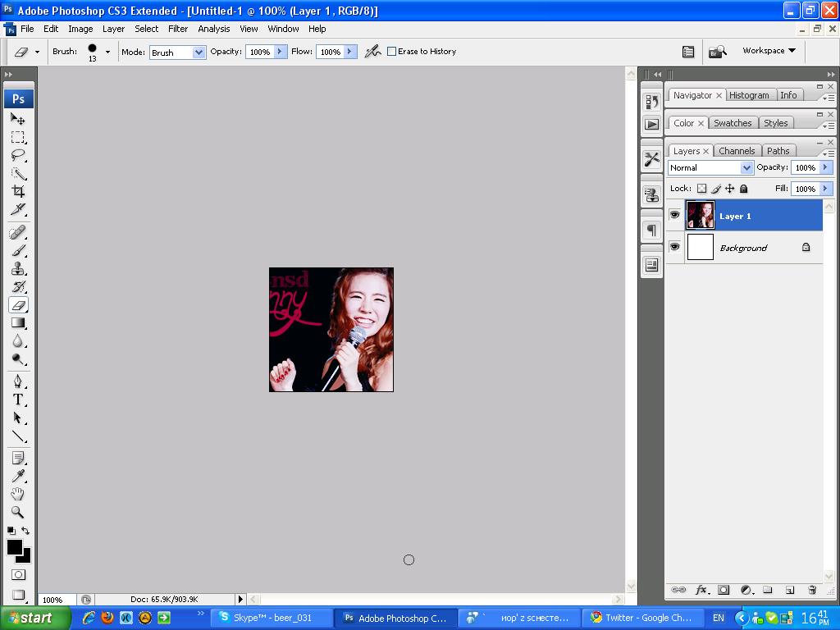
Task: Open the Flow slider arrow
Action: [x=349, y=52]
